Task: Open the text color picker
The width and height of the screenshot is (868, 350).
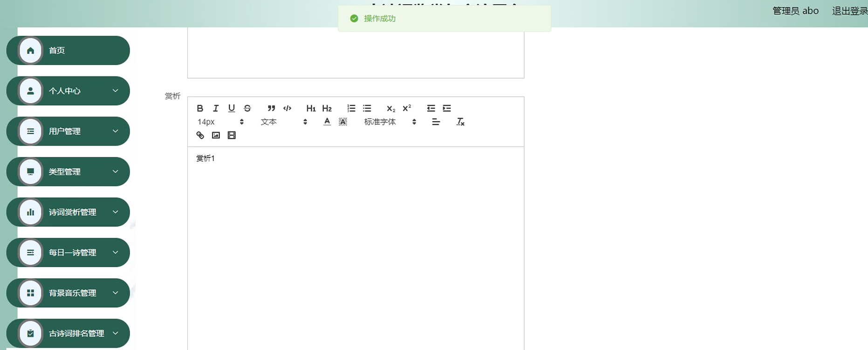Action: (x=327, y=122)
